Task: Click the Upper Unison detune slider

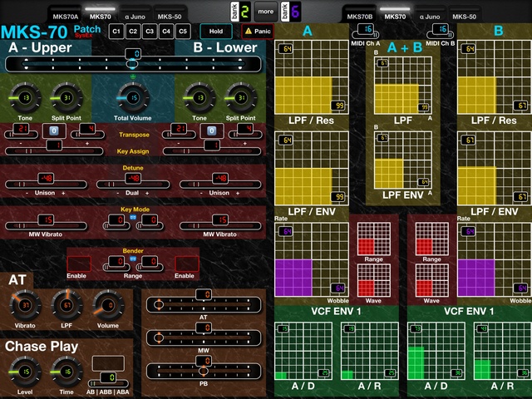Action: coord(46,185)
